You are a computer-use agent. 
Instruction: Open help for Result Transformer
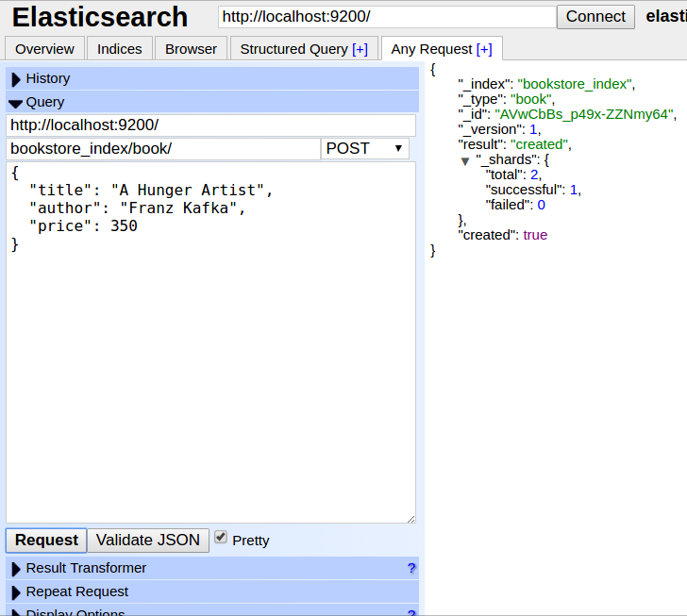tap(411, 568)
